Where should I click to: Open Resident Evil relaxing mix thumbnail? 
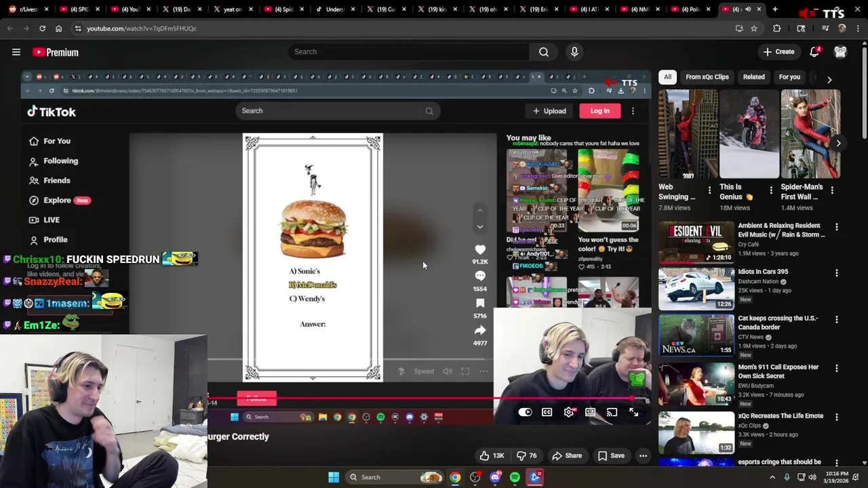tap(696, 243)
